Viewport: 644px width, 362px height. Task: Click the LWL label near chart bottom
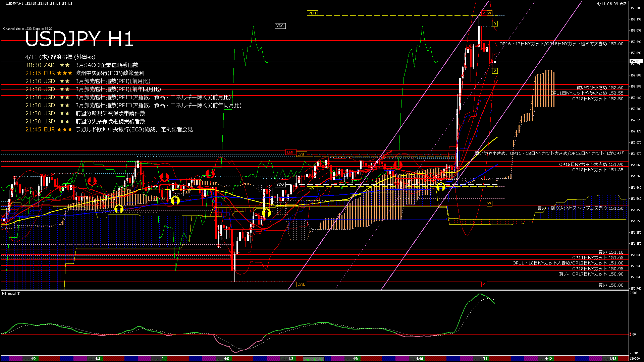[x=301, y=284]
